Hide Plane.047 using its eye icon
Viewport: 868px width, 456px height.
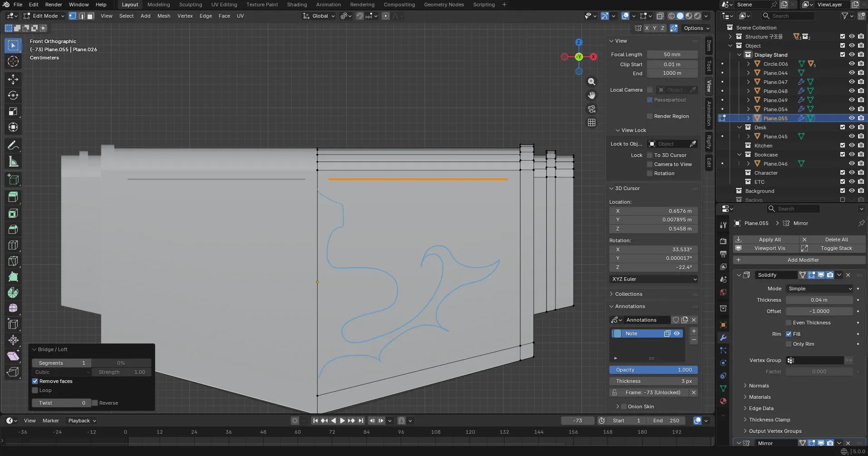[x=852, y=82]
